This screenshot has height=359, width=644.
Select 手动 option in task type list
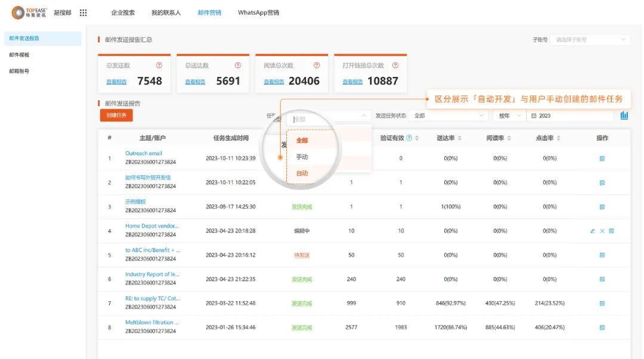302,157
